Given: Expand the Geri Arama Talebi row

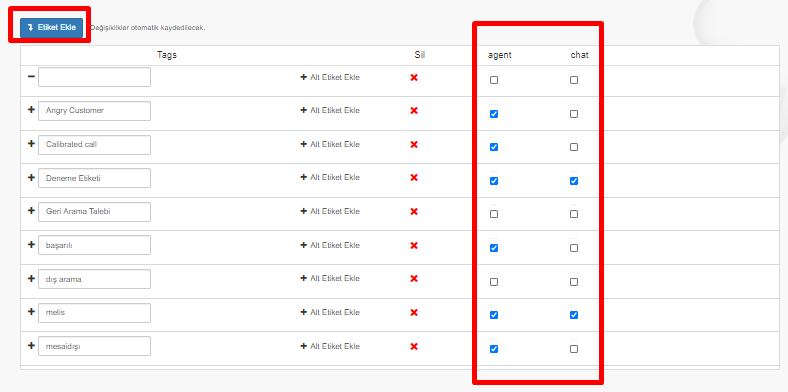Looking at the screenshot, I should [x=31, y=211].
